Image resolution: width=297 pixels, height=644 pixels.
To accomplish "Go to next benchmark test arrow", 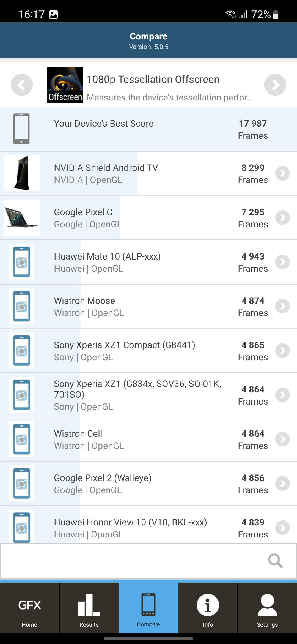I will point(275,85).
